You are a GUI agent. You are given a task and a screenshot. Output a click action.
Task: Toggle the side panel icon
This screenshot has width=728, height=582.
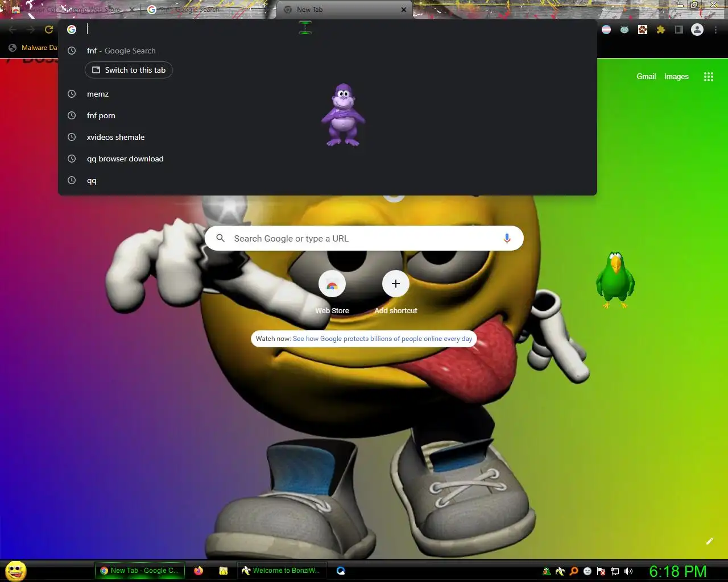(x=679, y=30)
